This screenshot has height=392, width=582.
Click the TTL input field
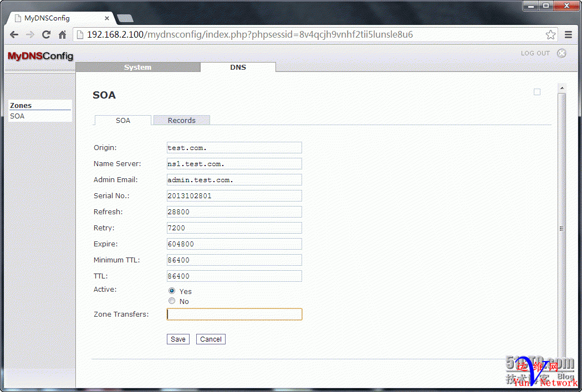point(234,276)
